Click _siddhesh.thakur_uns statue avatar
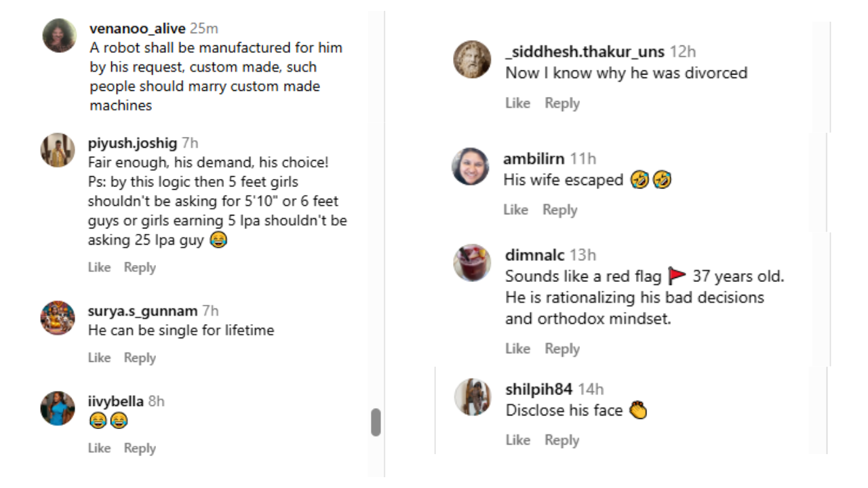This screenshot has height=488, width=868. click(472, 59)
